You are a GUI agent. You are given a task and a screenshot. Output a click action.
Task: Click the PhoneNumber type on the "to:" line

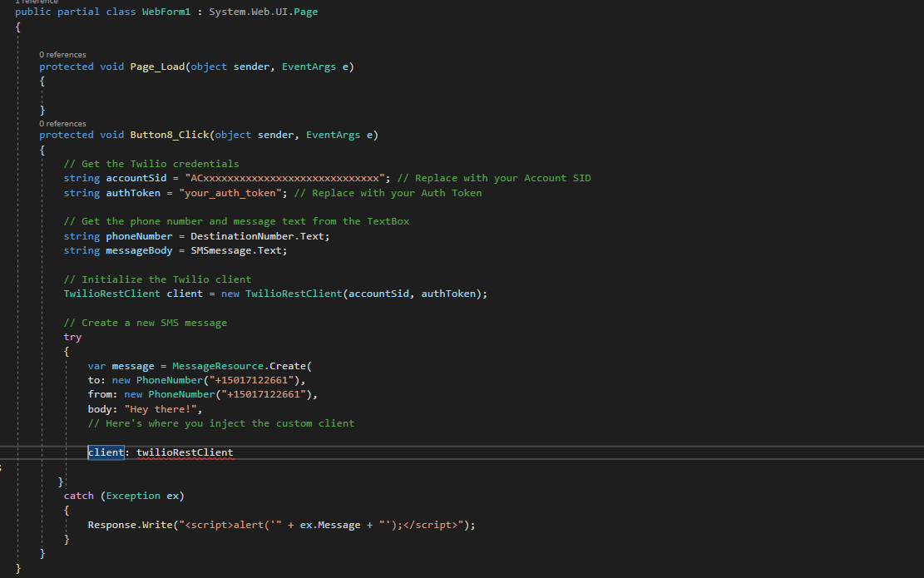point(169,380)
